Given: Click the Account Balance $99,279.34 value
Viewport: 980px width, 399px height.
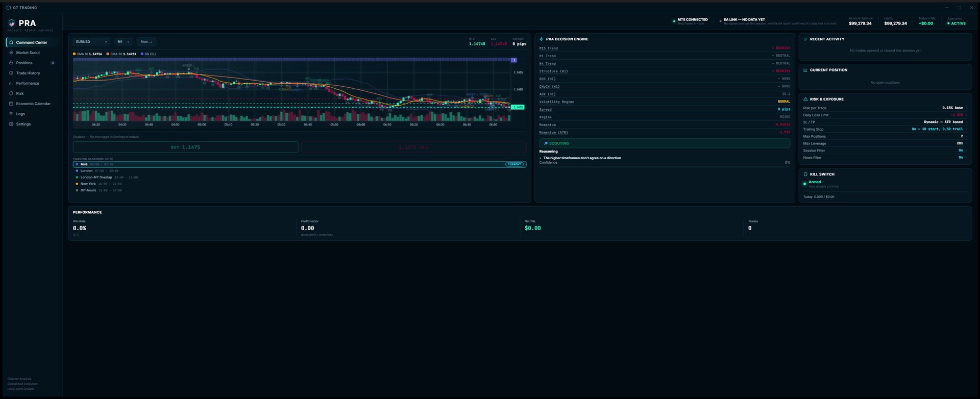Looking at the screenshot, I should (x=860, y=23).
